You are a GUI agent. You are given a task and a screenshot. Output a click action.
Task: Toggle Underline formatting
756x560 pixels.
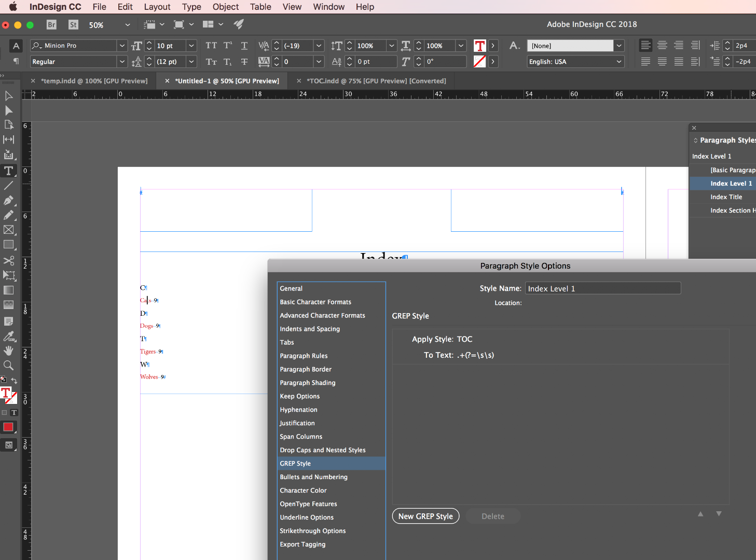click(x=244, y=46)
